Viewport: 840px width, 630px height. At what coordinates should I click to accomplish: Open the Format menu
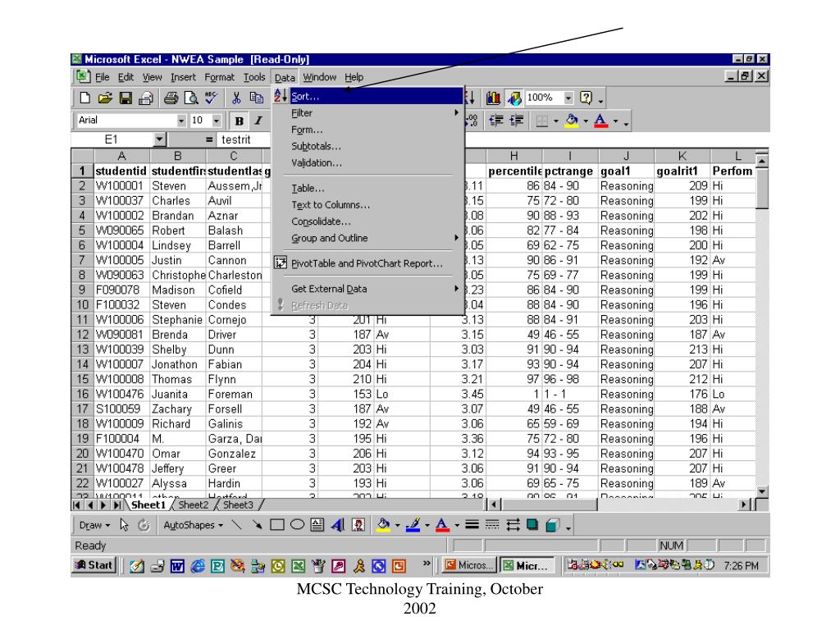[x=219, y=77]
